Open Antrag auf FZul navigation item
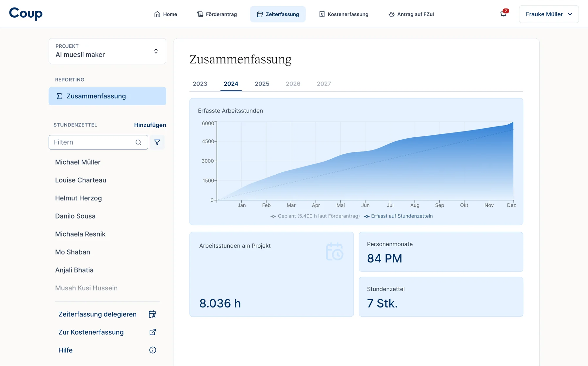 [411, 14]
